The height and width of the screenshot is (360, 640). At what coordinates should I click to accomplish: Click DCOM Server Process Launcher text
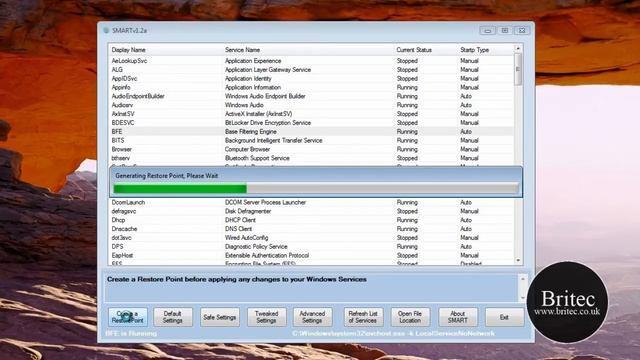coord(265,202)
